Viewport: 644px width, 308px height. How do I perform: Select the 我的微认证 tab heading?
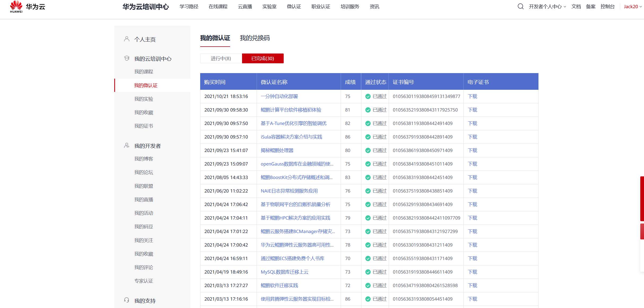[x=215, y=38]
